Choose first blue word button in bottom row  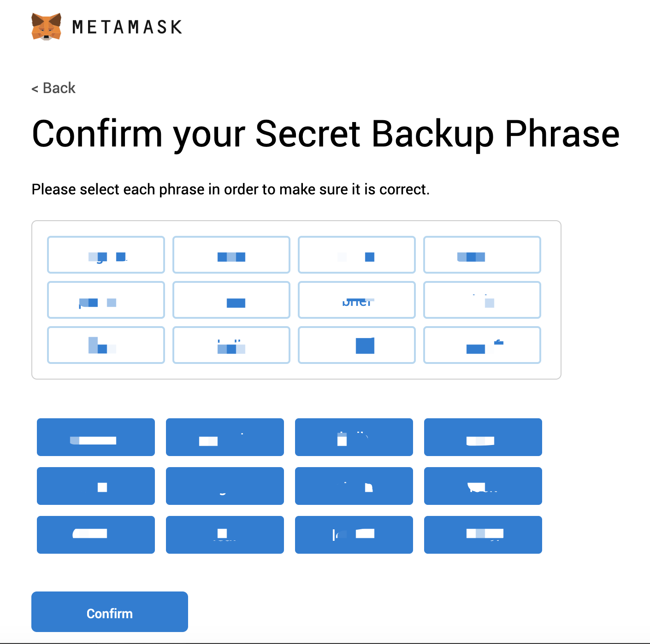coord(96,535)
